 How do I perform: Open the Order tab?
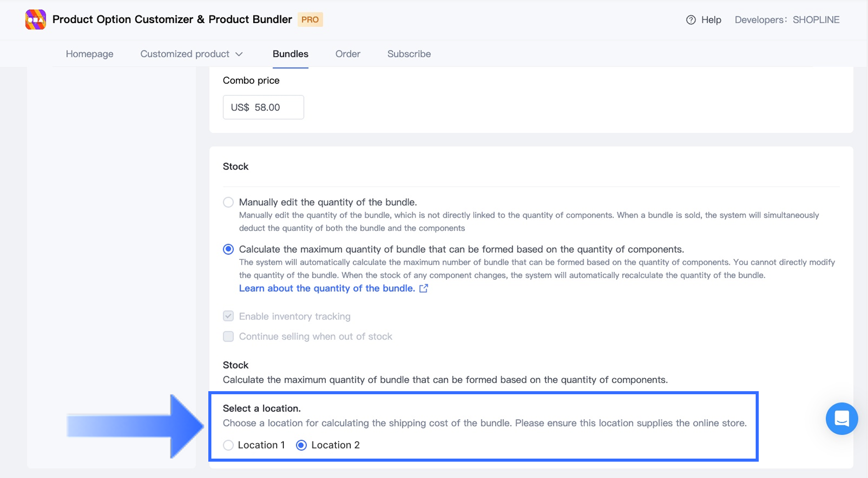click(348, 54)
